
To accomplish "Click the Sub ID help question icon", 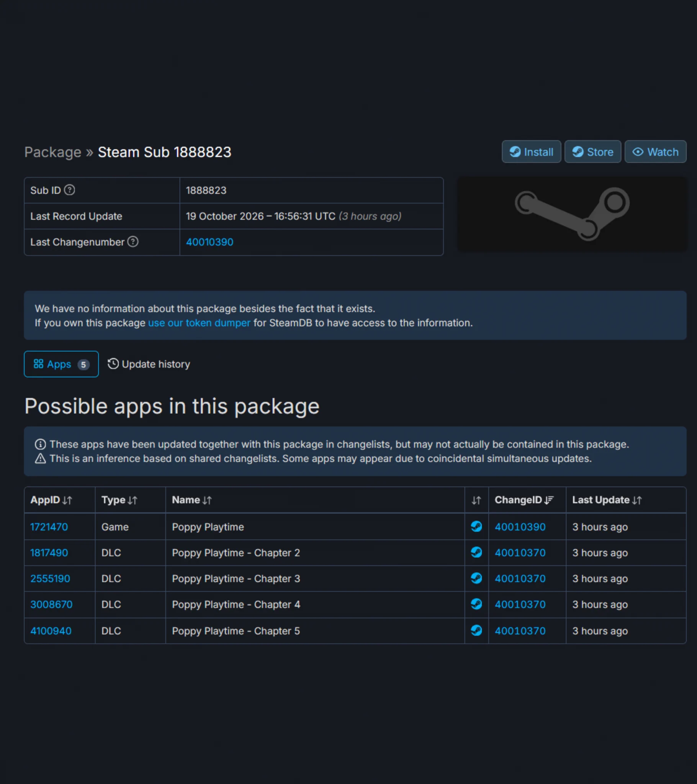I will [x=69, y=190].
